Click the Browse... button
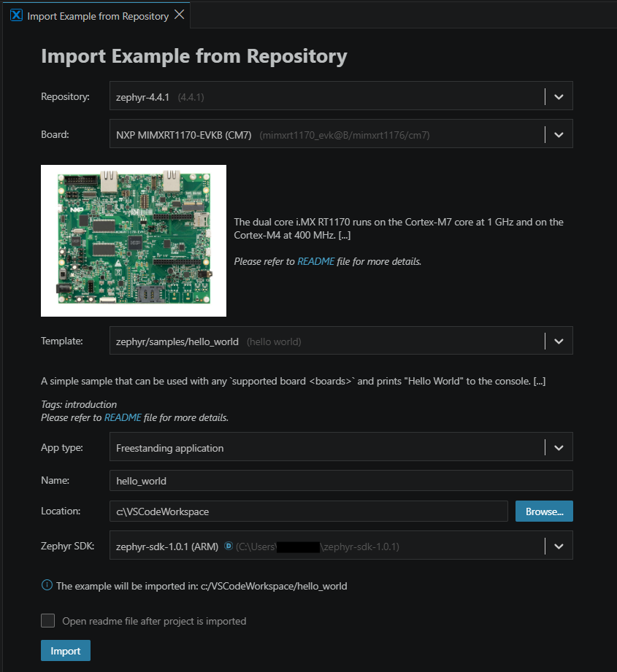 pos(544,511)
